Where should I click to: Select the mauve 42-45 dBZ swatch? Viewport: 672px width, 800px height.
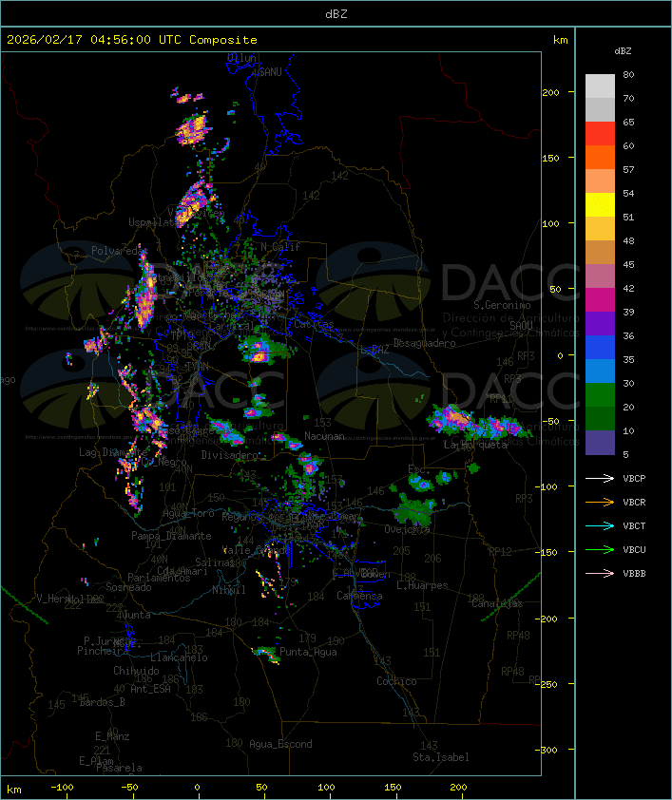tap(600, 276)
